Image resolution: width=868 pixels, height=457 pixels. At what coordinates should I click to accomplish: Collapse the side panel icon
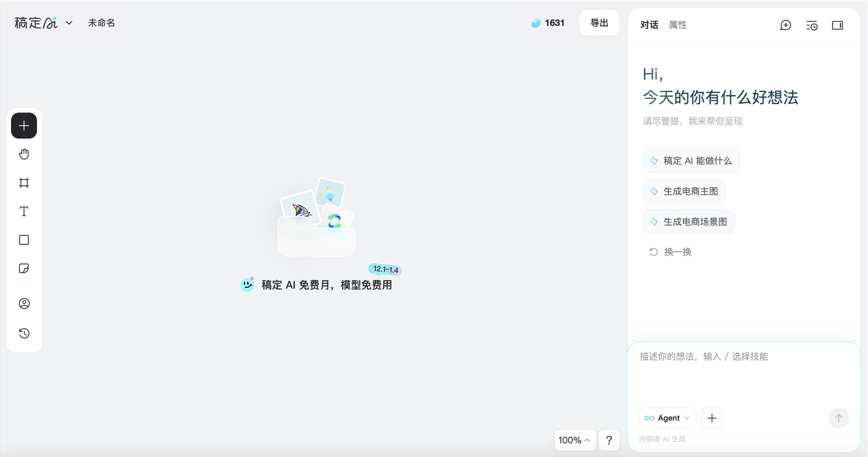(x=837, y=25)
